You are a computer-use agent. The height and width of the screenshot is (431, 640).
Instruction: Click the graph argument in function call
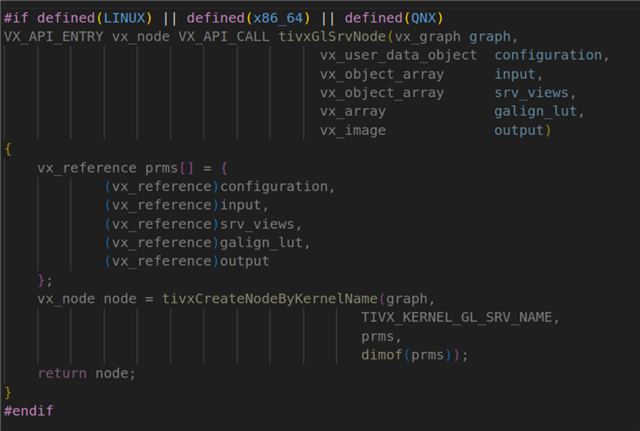[x=407, y=298]
